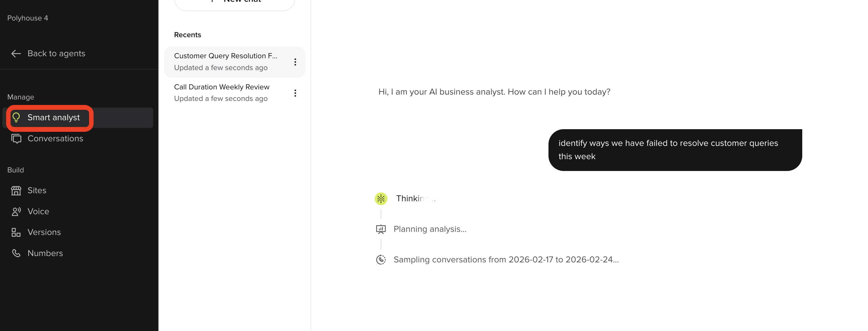Go to the Versions section

pos(44,232)
